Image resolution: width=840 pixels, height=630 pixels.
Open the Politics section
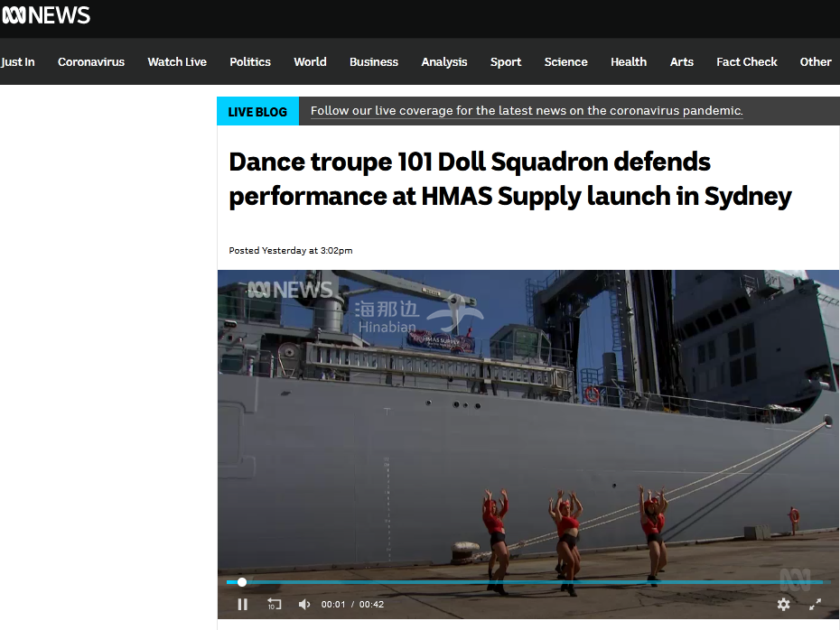pos(250,61)
